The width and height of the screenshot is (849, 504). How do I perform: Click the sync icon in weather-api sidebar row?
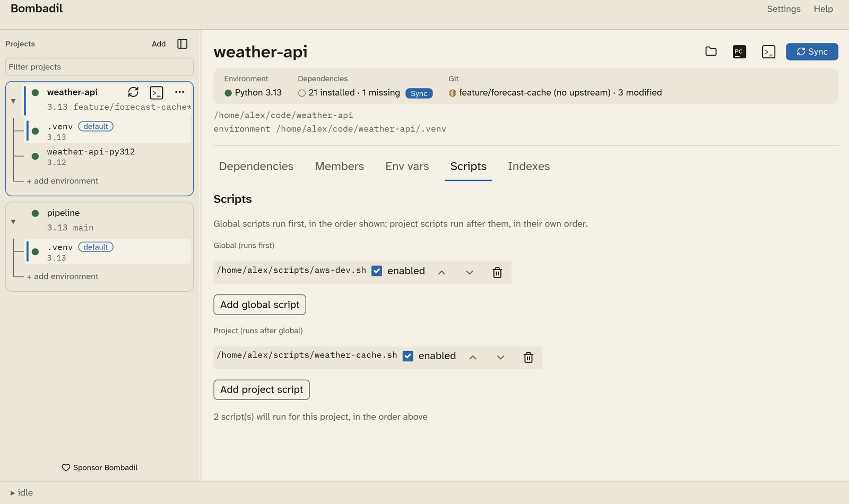click(133, 92)
